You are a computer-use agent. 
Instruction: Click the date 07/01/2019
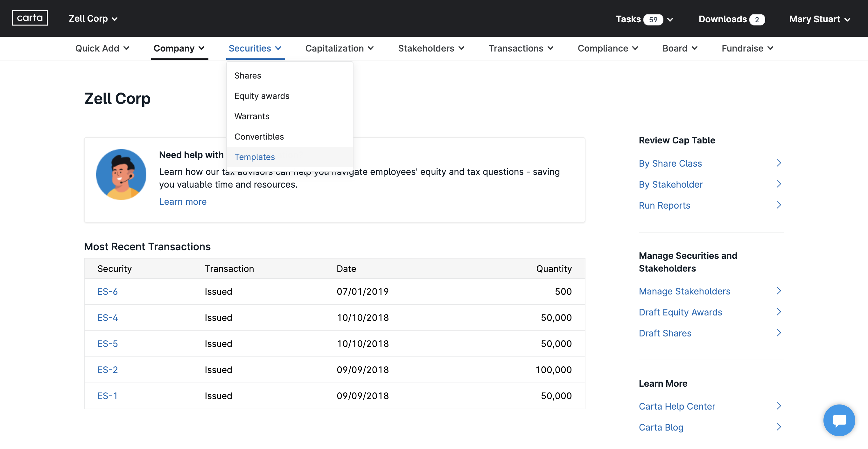click(362, 291)
